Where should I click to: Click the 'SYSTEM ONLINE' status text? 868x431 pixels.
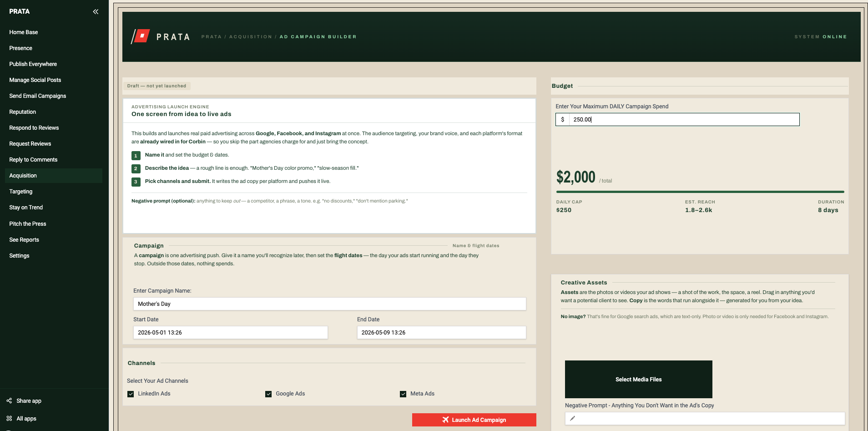pyautogui.click(x=821, y=37)
